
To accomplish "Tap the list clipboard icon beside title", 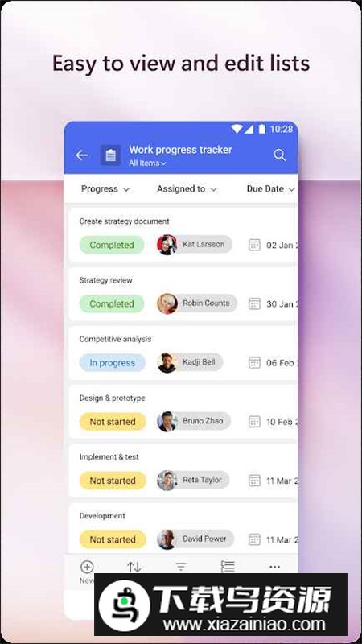I will click(110, 155).
